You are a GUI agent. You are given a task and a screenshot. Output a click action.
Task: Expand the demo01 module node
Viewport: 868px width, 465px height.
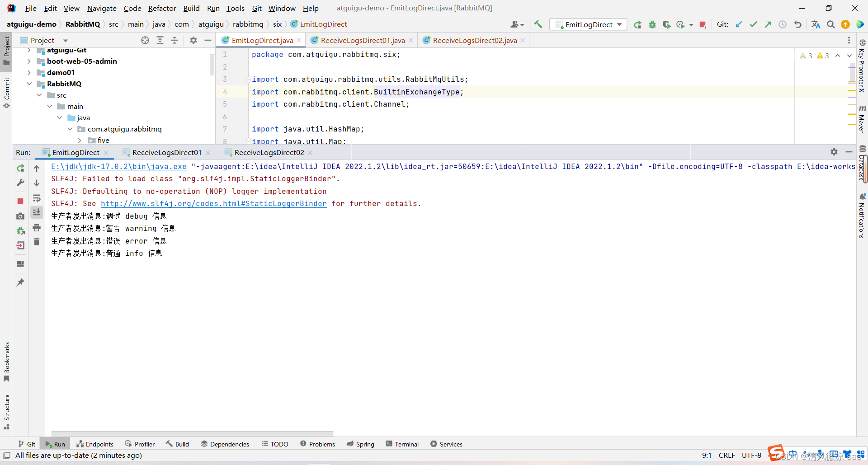[x=29, y=72]
